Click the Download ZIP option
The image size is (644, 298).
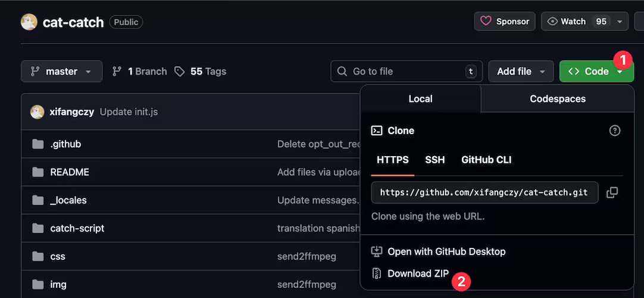coord(418,274)
